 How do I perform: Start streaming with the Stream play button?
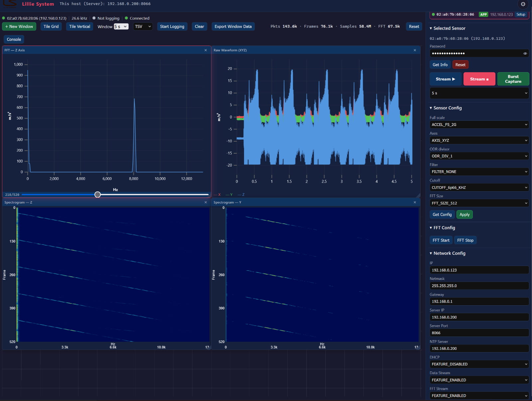click(446, 79)
